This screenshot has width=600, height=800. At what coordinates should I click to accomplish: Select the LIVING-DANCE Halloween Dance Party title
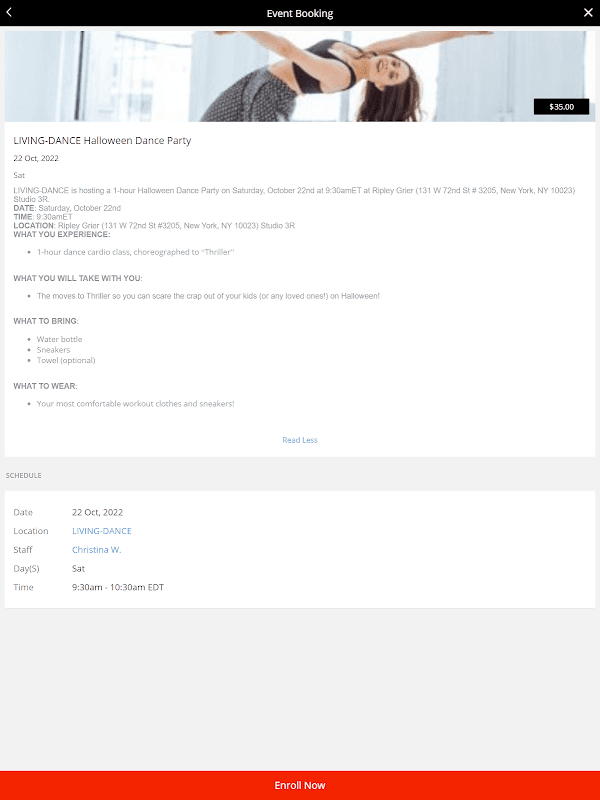pyautogui.click(x=102, y=140)
